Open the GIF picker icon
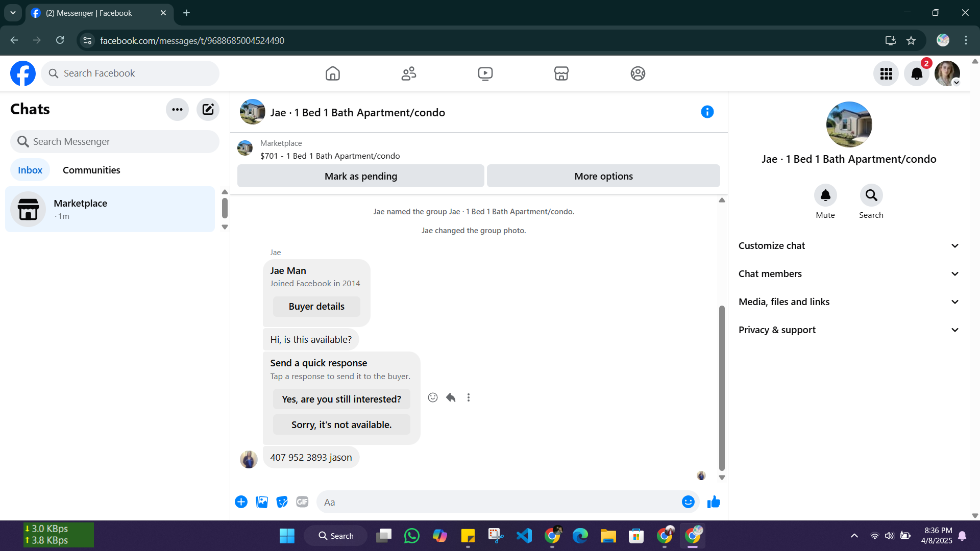Viewport: 980px width, 551px height. click(x=302, y=502)
